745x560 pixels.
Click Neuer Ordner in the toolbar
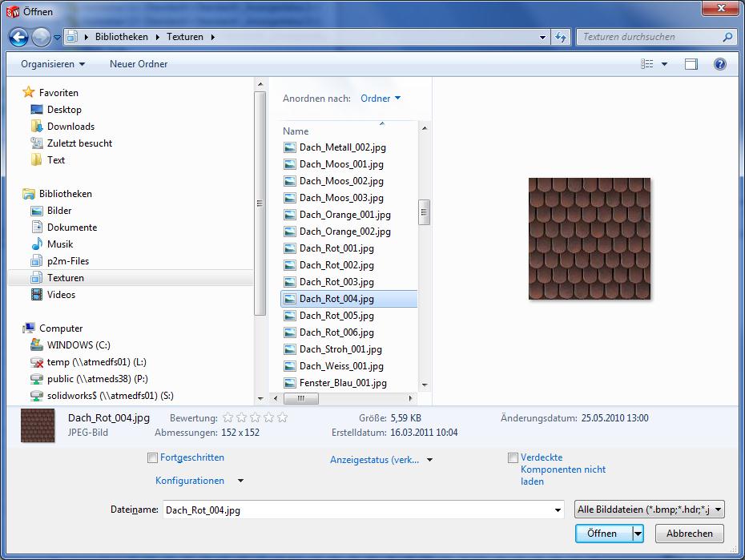tap(139, 64)
